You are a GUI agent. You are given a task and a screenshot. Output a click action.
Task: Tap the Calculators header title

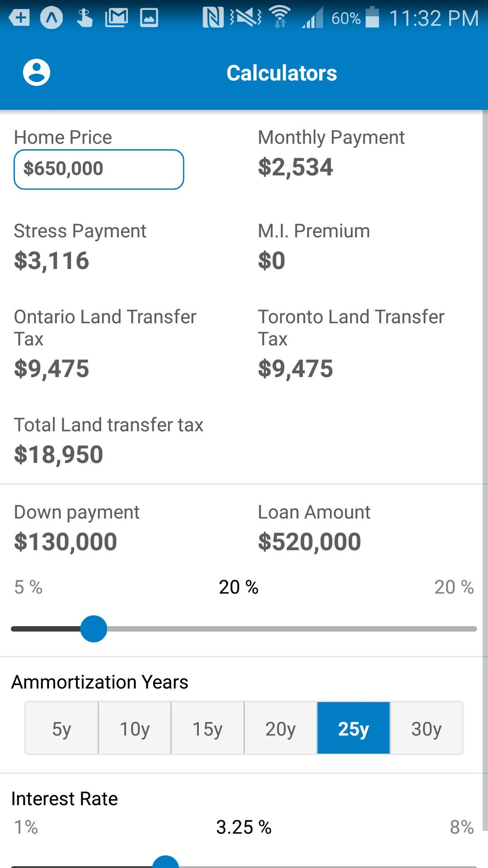[x=282, y=73]
